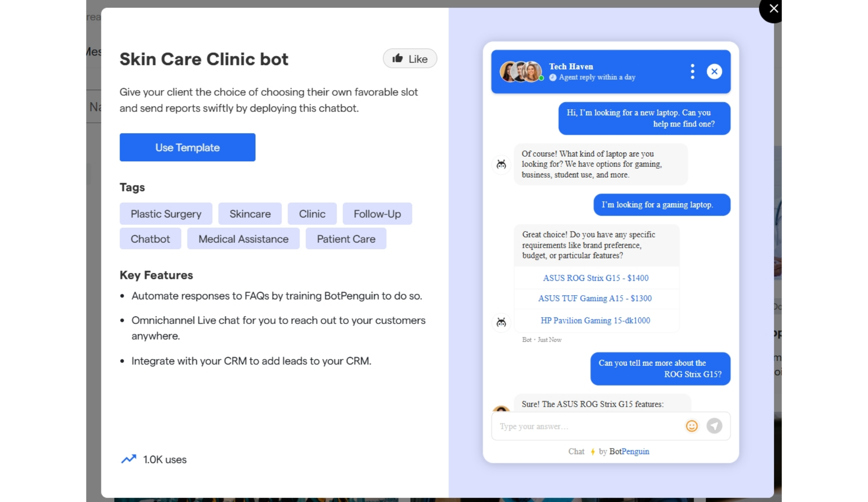Click the agent avatars in chat header
Image resolution: width=868 pixels, height=502 pixels.
(521, 72)
